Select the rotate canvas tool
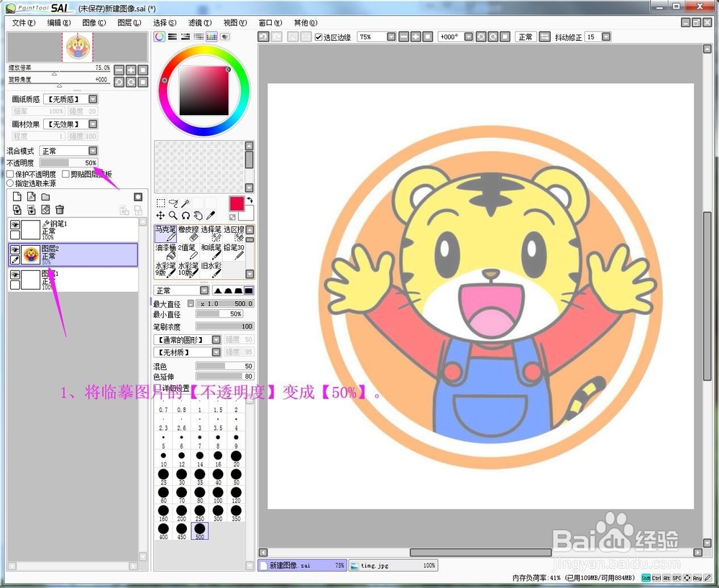This screenshot has width=719, height=588. pos(186,216)
